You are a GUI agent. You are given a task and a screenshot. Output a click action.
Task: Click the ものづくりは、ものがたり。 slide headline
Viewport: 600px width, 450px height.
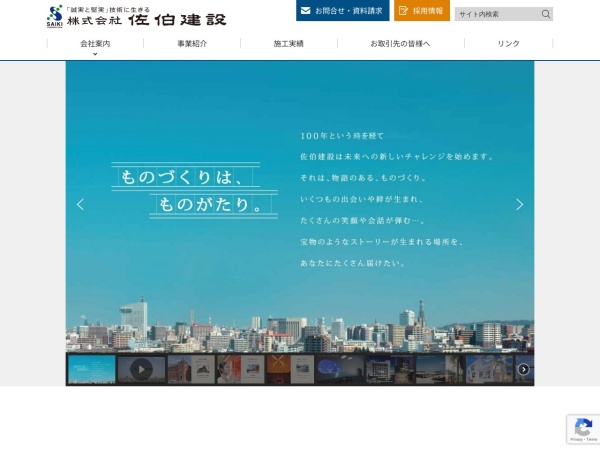[193, 190]
